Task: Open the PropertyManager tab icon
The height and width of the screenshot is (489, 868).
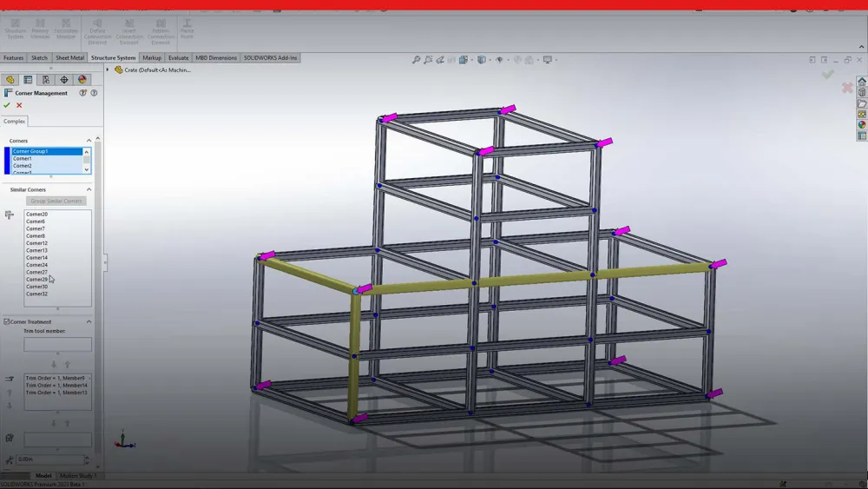Action: (x=28, y=80)
